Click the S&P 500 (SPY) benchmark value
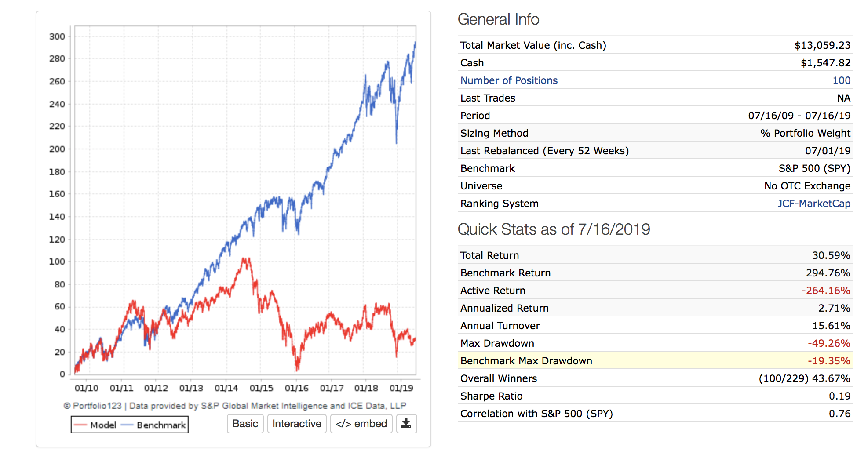 pos(814,168)
